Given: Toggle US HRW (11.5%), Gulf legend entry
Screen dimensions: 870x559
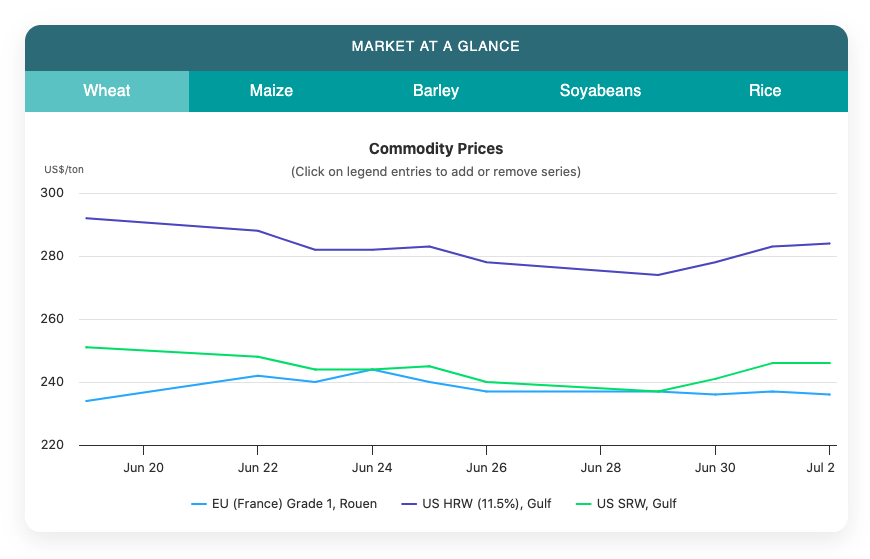Looking at the screenshot, I should point(476,503).
